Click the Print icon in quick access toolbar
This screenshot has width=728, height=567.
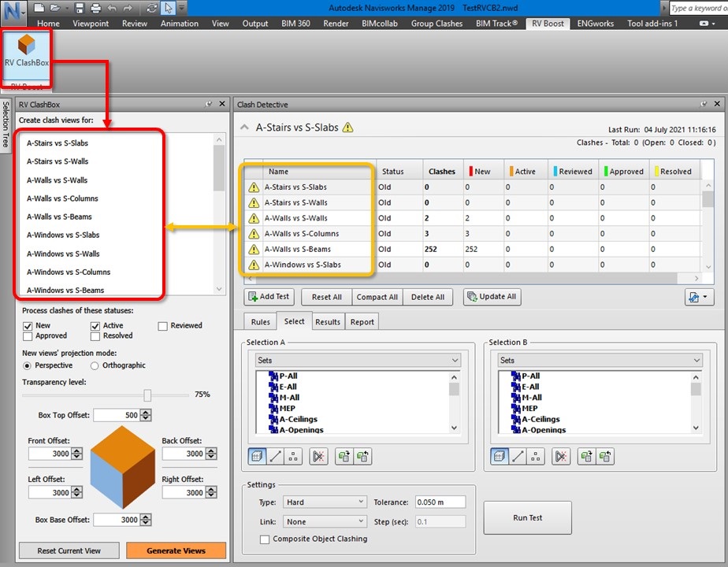coord(95,8)
